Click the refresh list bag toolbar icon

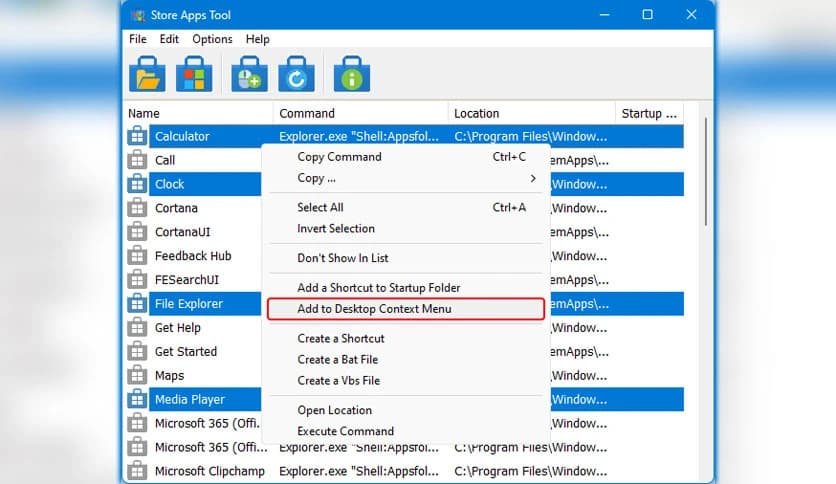(x=296, y=74)
